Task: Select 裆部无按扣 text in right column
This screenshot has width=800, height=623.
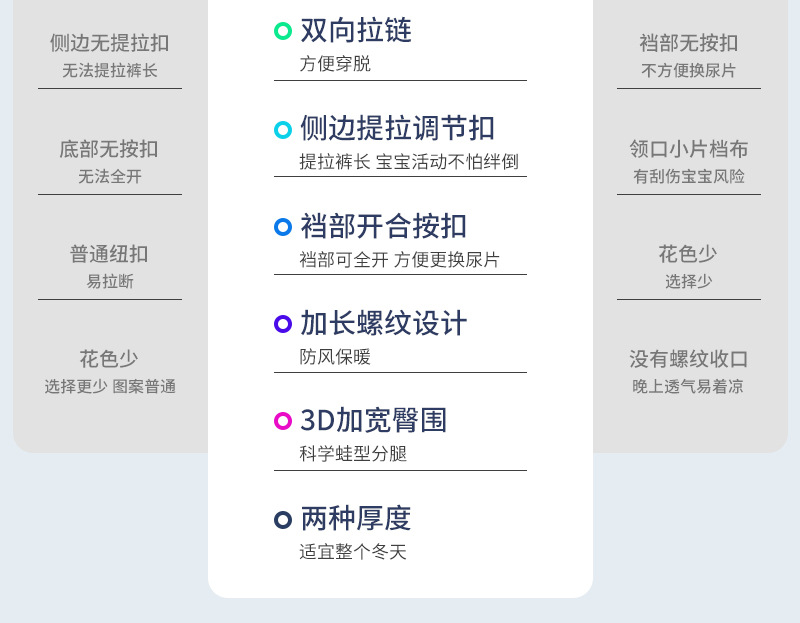Action: (x=689, y=43)
